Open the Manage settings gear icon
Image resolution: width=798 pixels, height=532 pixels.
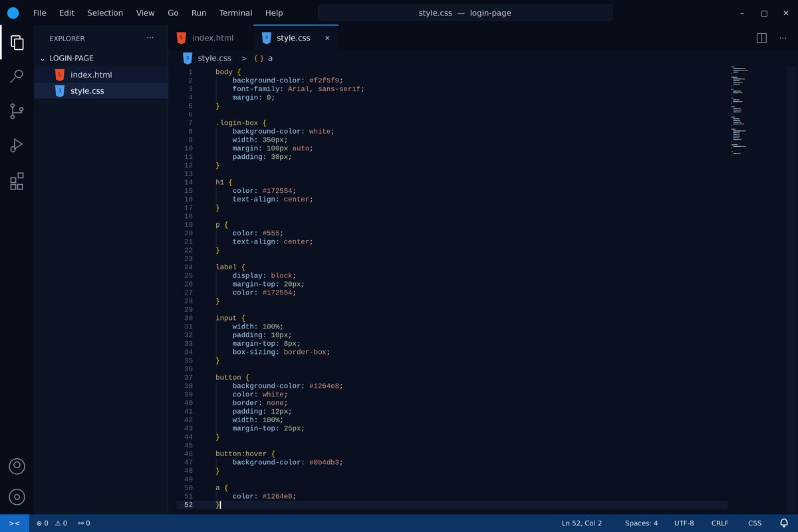click(17, 497)
